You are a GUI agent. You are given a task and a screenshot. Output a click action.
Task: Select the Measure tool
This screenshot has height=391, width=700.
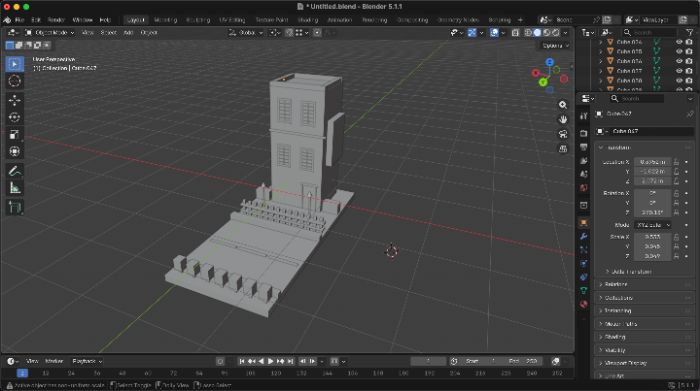(x=14, y=188)
